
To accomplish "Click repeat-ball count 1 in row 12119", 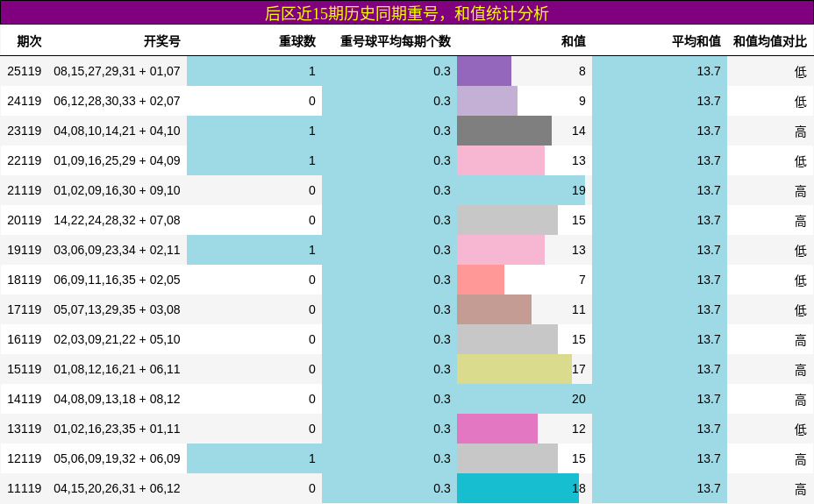I will tap(312, 458).
